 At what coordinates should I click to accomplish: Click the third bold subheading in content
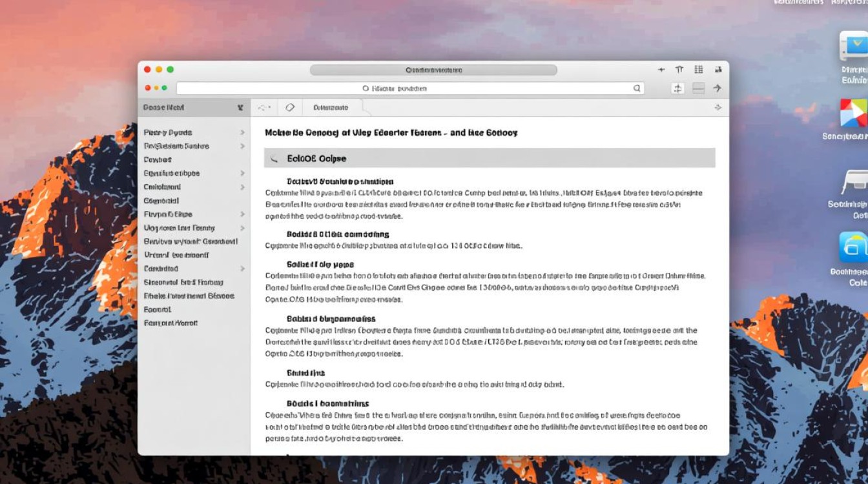(320, 265)
